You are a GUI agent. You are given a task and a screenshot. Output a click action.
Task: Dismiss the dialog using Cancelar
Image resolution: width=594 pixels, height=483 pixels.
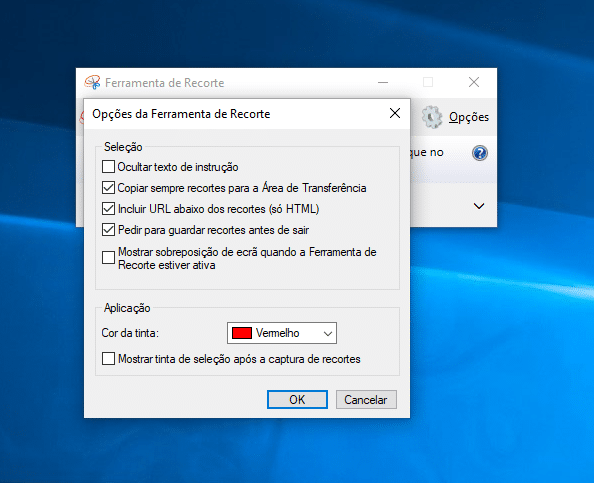coord(366,400)
